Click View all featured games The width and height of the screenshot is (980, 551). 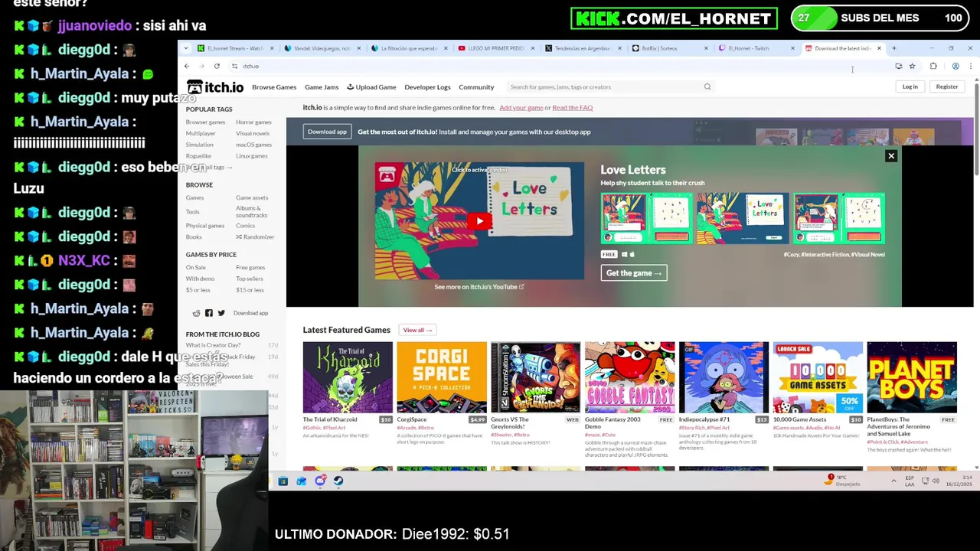[417, 330]
